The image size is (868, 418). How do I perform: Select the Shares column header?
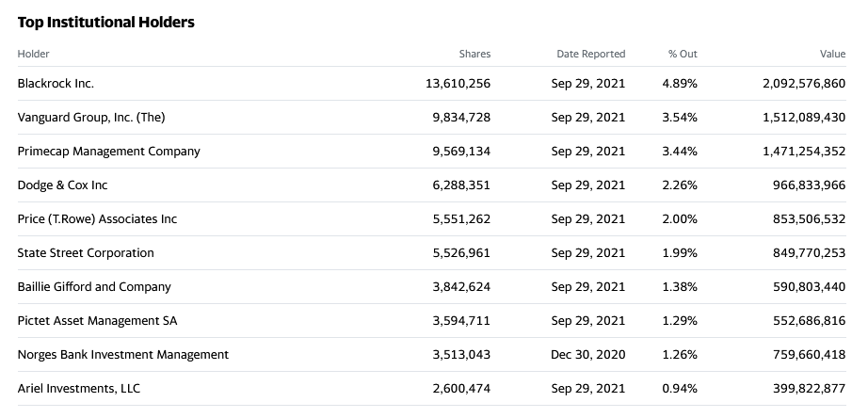click(x=474, y=54)
